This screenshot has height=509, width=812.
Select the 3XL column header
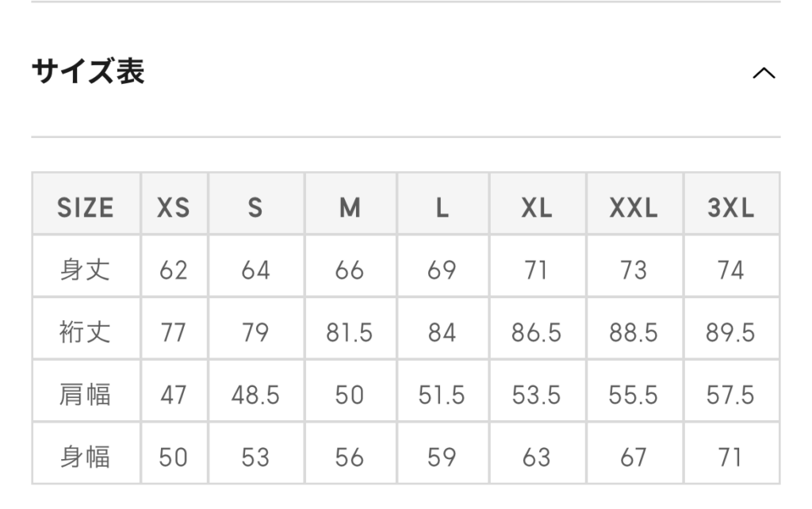click(731, 209)
